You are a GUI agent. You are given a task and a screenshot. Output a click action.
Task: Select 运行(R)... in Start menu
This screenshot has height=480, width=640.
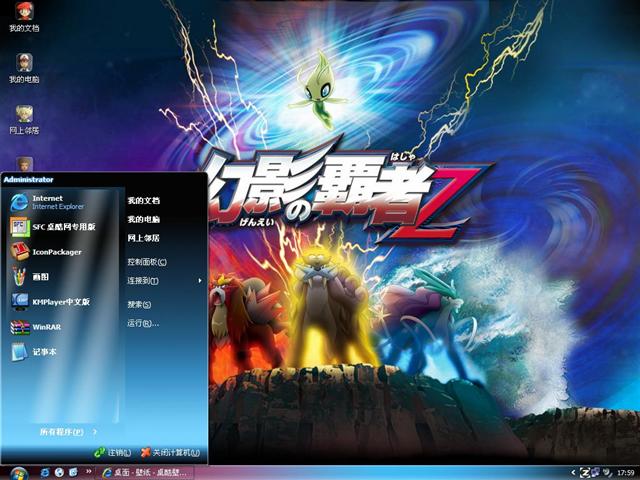point(143,323)
